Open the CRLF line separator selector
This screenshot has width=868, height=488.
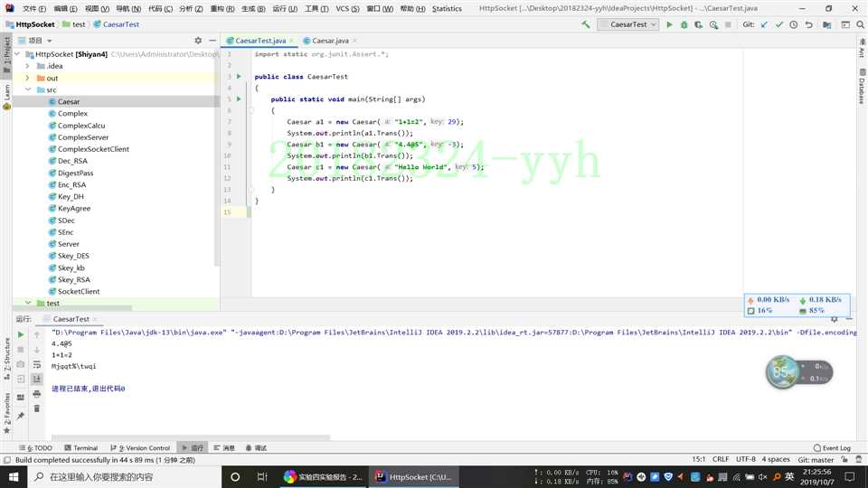(x=721, y=459)
